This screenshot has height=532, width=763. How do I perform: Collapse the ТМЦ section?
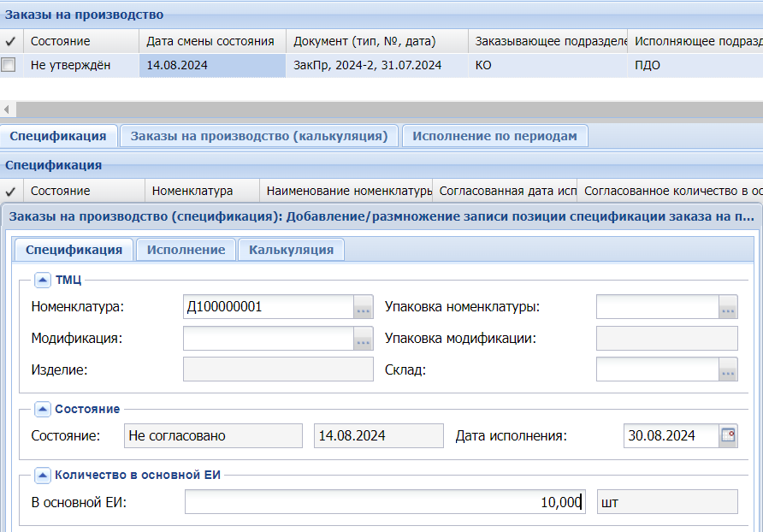tap(41, 278)
